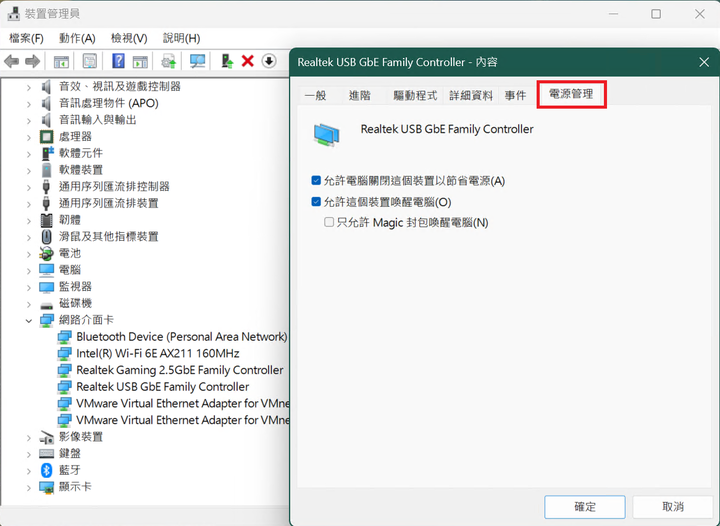Expand 音效、視訊及遊戲控制器 category
The height and width of the screenshot is (526, 720).
(x=29, y=87)
